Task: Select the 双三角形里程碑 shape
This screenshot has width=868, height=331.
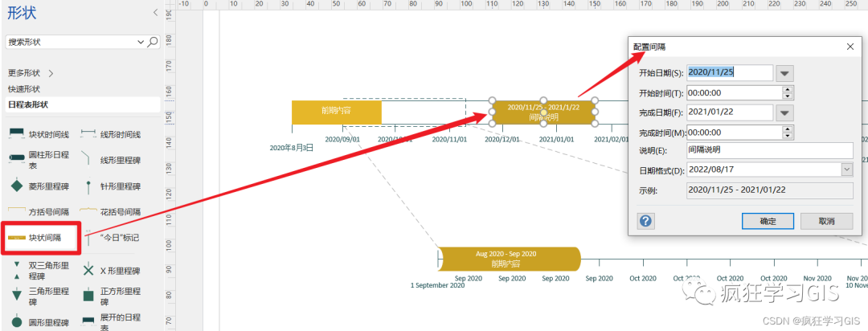Action: coord(39,271)
